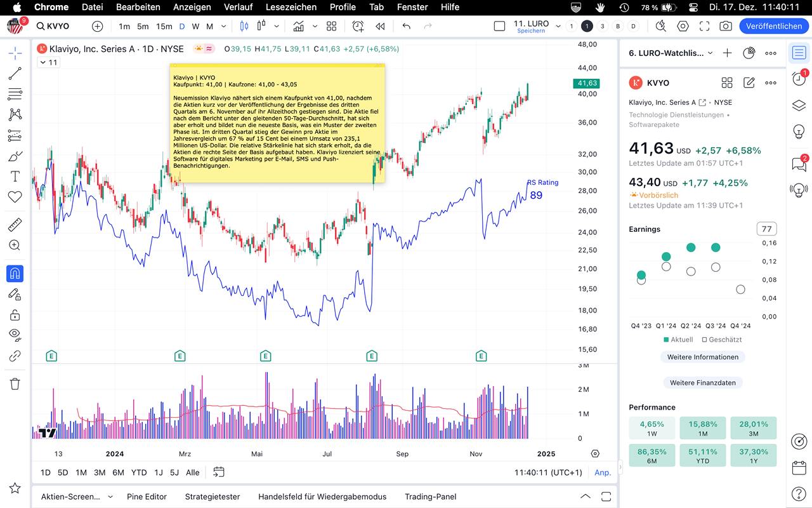
Task: Toggle hide all drawings eye icon
Action: (15, 334)
